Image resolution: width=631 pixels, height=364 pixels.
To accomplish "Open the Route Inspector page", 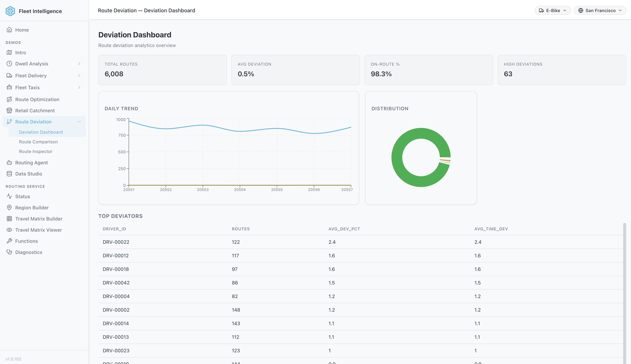I will [x=35, y=151].
